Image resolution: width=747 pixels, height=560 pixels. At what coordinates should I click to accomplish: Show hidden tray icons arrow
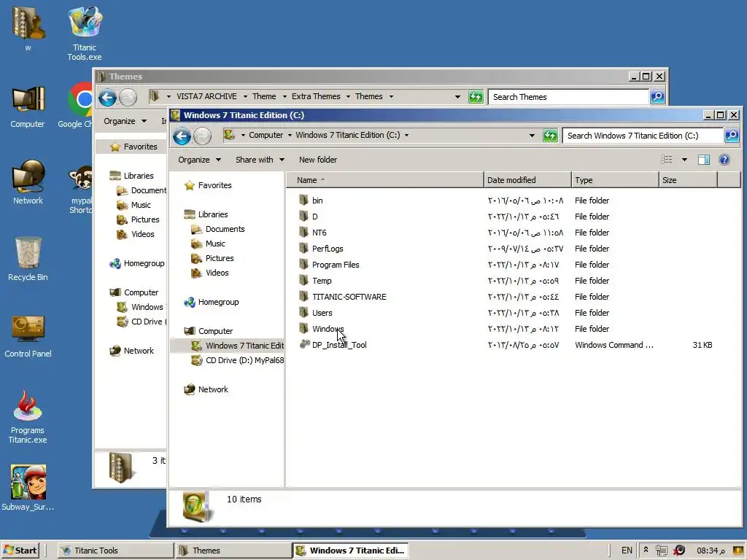(646, 550)
